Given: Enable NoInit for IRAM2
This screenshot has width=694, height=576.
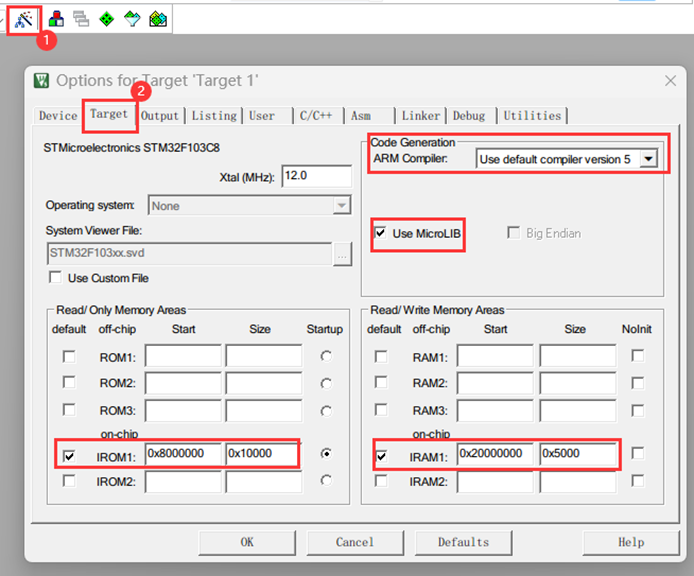Looking at the screenshot, I should pyautogui.click(x=638, y=481).
